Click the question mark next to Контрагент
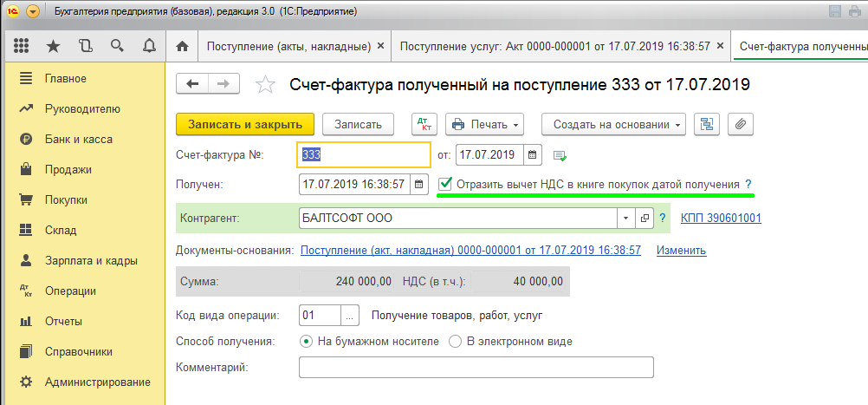868x405 pixels. [x=662, y=219]
